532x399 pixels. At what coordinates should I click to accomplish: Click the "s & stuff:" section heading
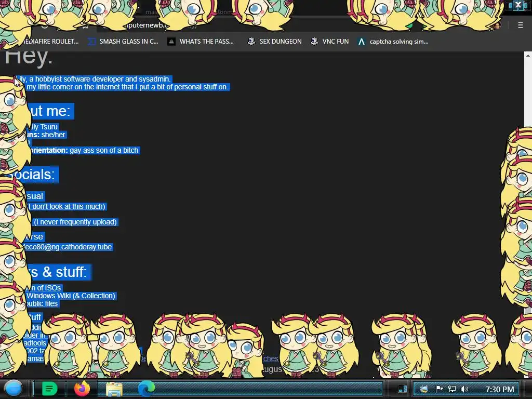point(58,272)
